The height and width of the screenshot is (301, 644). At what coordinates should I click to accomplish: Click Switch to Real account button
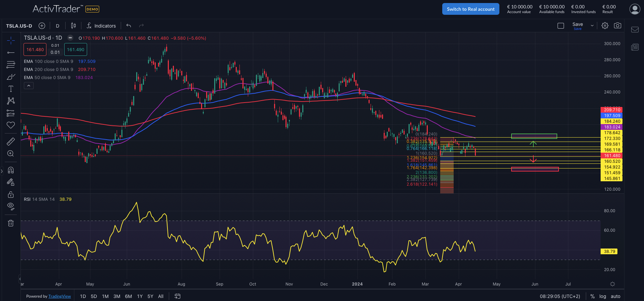[470, 9]
